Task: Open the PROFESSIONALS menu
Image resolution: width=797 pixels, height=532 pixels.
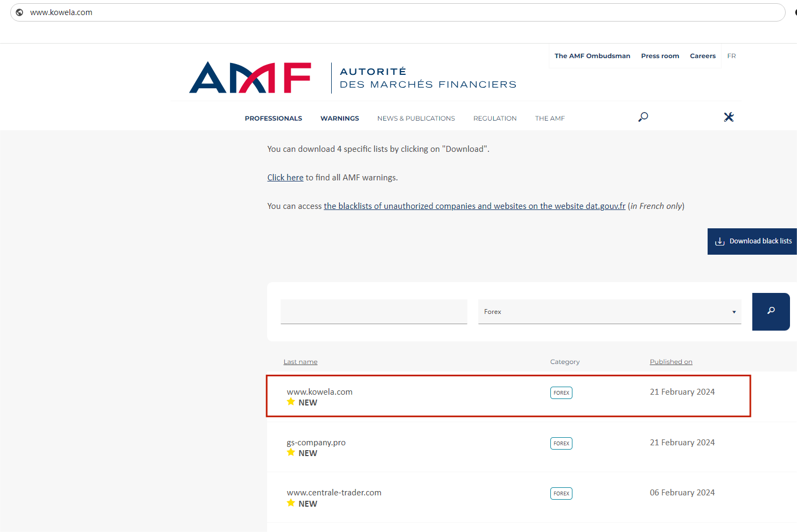Action: [274, 118]
